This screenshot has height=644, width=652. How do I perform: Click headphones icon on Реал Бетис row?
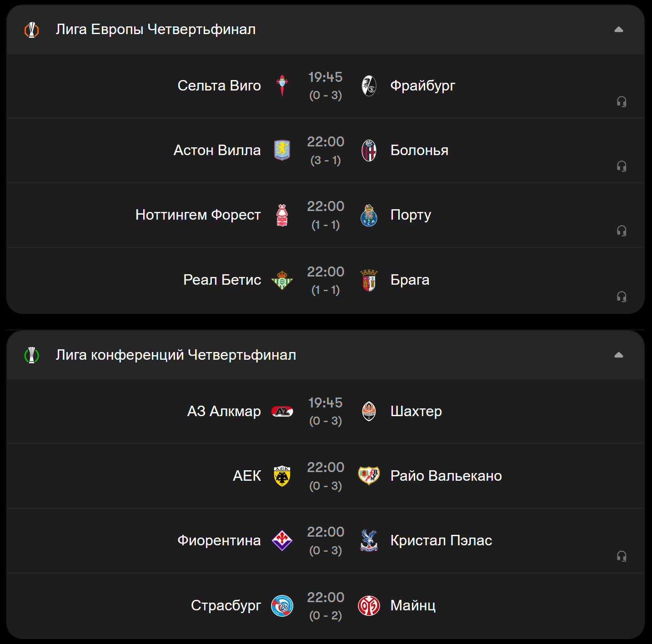pos(621,297)
